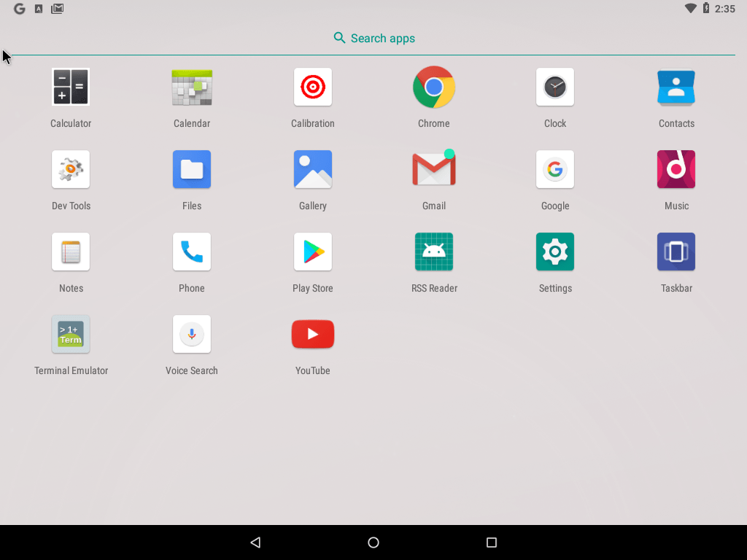Open the Notes app

[x=71, y=252]
